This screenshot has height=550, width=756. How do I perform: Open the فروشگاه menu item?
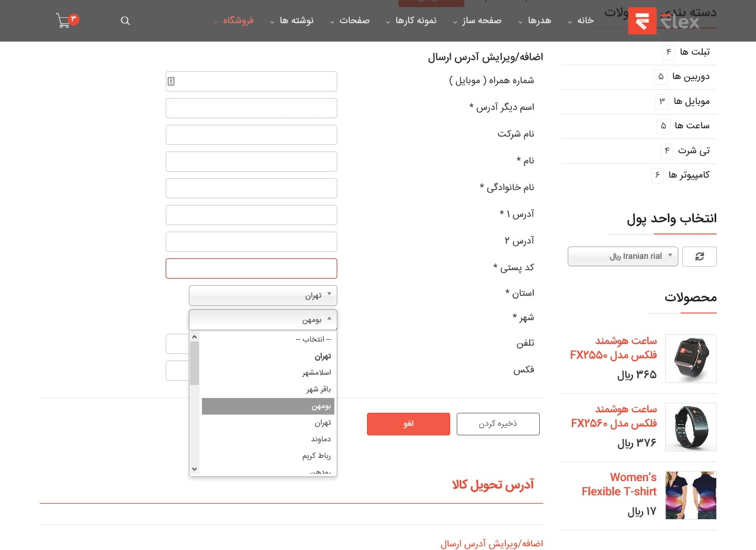238,21
